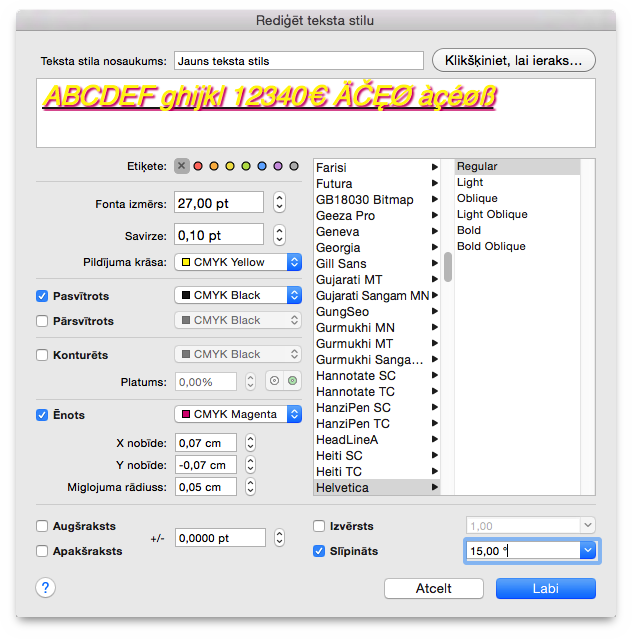Image resolution: width=632 pixels, height=639 pixels.
Task: Click the Atcelt button
Action: [434, 588]
